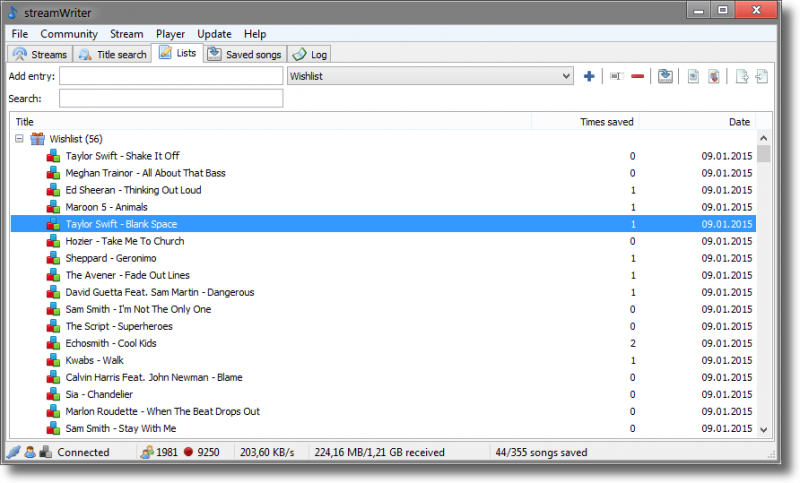This screenshot has height=483, width=800.
Task: Click the 203,60 KB/s status entry
Action: click(267, 452)
